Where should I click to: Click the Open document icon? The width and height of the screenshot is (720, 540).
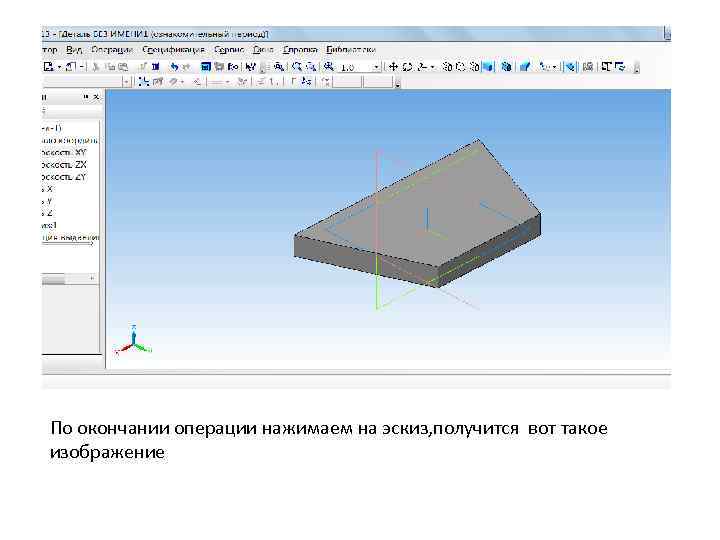71,67
